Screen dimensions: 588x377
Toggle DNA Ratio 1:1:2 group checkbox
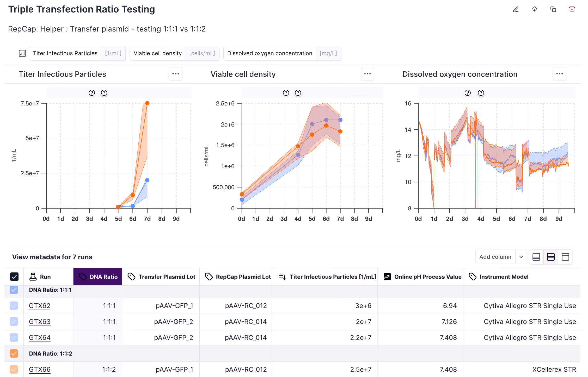pyautogui.click(x=14, y=354)
